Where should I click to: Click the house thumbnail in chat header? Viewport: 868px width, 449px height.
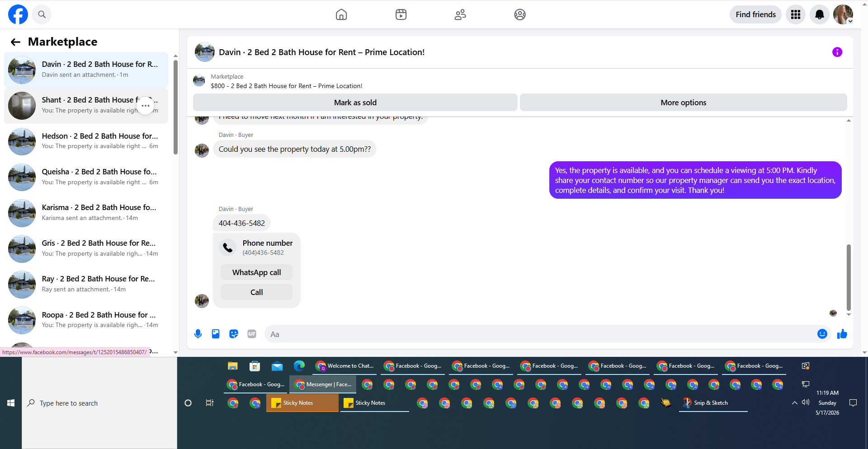coord(205,52)
